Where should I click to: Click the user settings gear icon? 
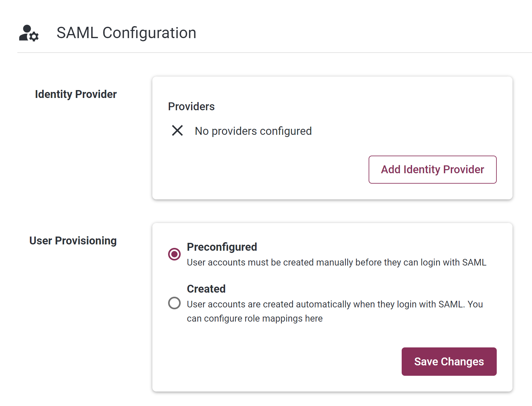point(29,33)
